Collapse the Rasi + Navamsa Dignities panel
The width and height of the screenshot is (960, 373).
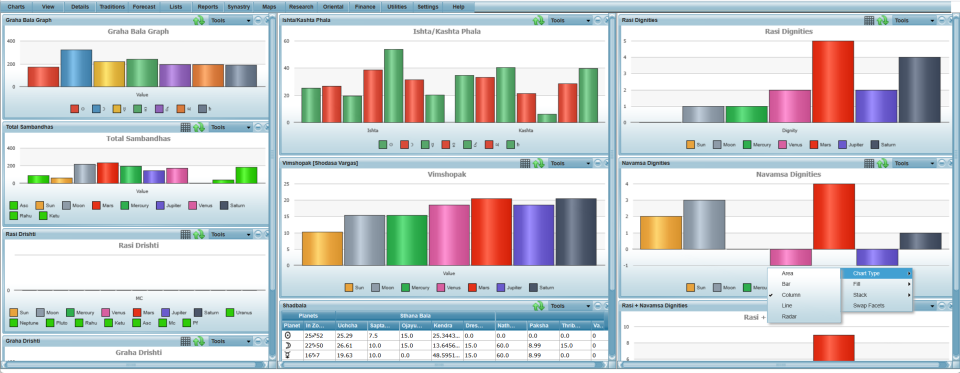tap(941, 305)
